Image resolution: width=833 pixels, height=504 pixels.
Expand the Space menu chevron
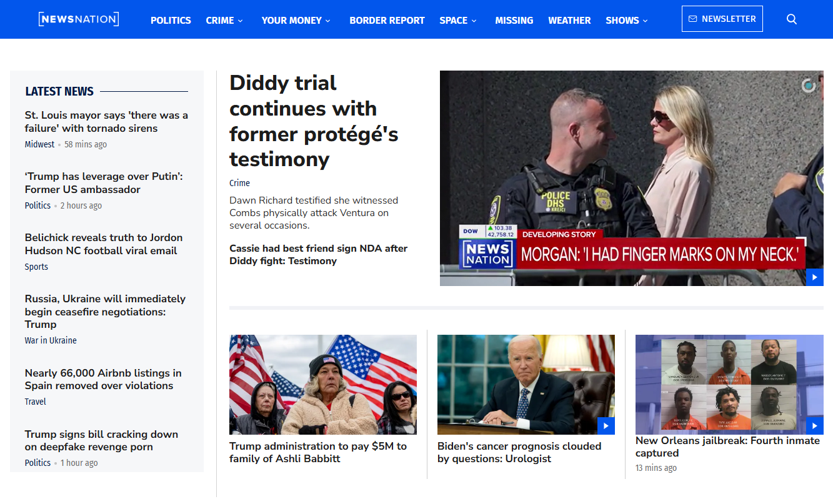(474, 21)
